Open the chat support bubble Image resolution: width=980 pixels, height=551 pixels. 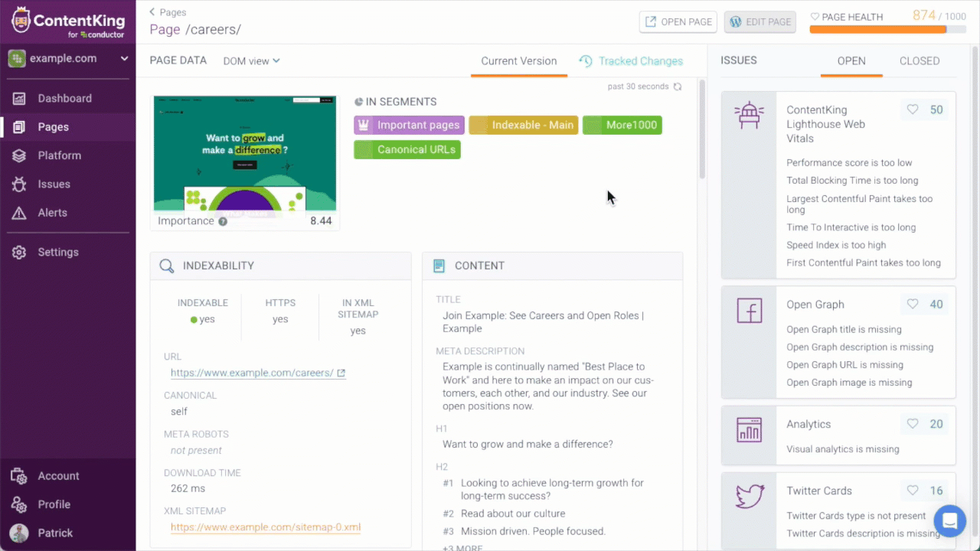click(x=950, y=522)
